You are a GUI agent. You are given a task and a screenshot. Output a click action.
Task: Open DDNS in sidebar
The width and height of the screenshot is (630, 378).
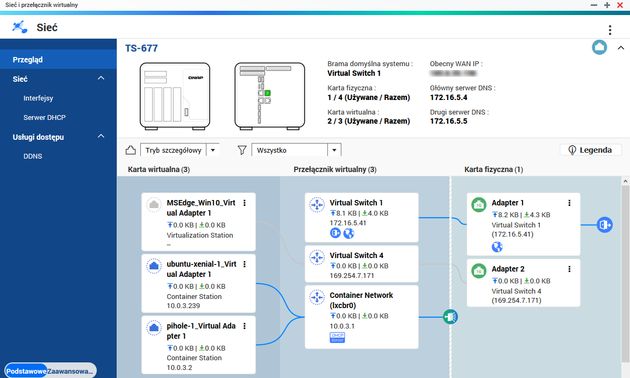33,156
